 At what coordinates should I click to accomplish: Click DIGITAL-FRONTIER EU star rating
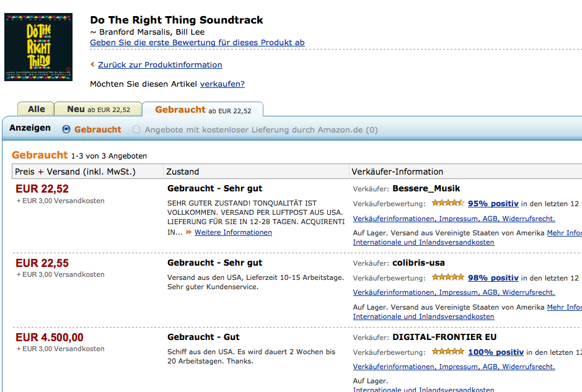[448, 351]
